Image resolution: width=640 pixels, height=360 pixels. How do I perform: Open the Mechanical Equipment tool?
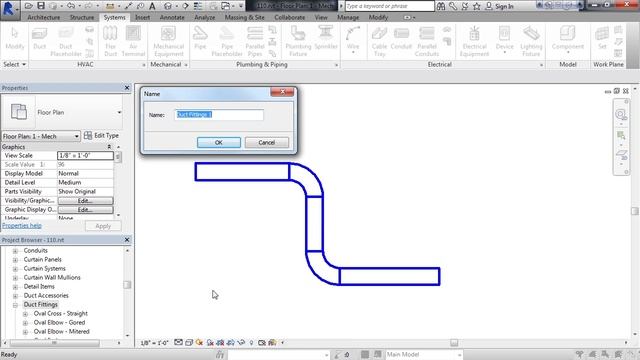(169, 41)
